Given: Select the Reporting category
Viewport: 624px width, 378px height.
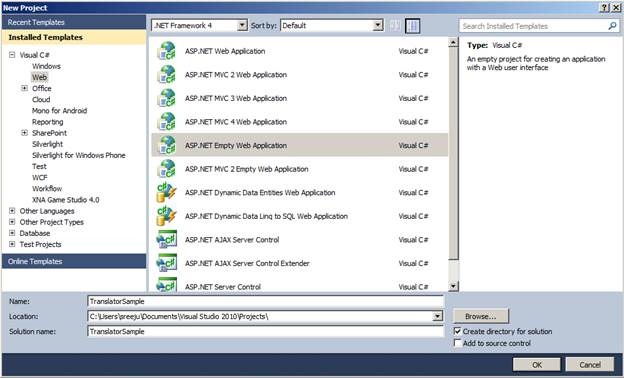Looking at the screenshot, I should tap(47, 122).
